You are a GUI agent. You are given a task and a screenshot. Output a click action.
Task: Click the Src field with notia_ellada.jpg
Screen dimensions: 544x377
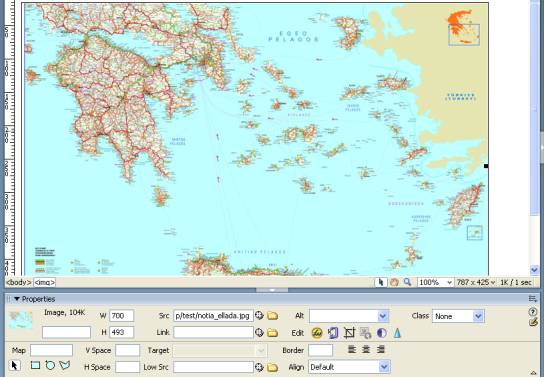(x=213, y=316)
